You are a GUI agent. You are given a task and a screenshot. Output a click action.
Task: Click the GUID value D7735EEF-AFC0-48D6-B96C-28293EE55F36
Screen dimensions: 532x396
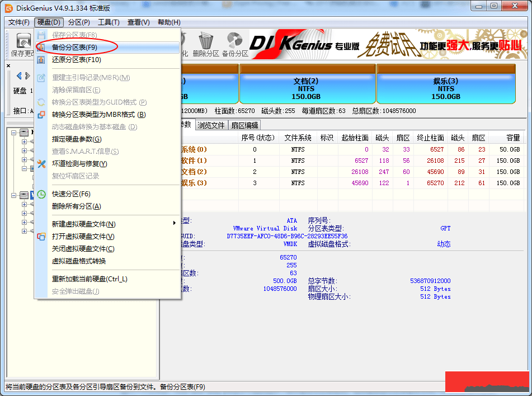(287, 236)
